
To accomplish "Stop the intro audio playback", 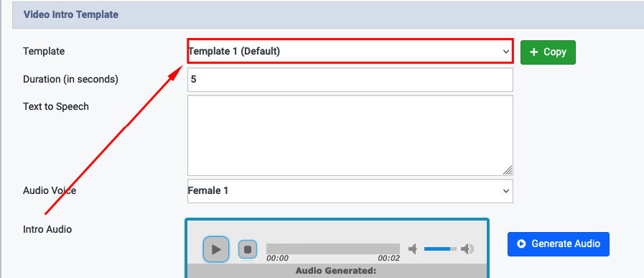I will coord(248,249).
